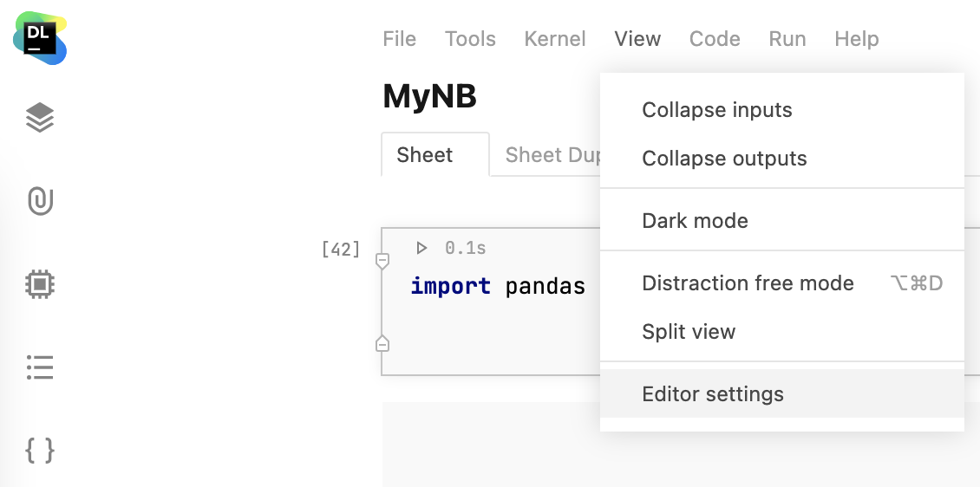Open the File menu
The height and width of the screenshot is (487, 980).
[x=399, y=39]
